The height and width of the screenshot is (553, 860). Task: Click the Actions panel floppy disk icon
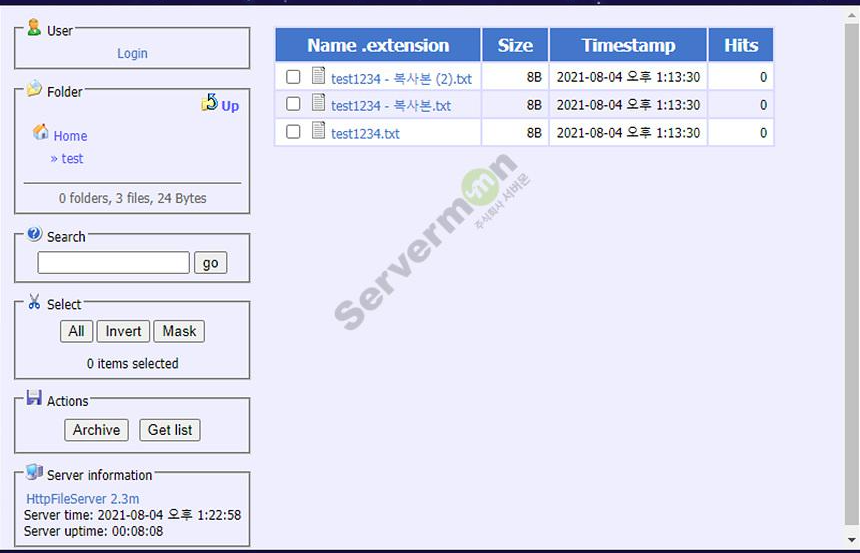tap(34, 398)
